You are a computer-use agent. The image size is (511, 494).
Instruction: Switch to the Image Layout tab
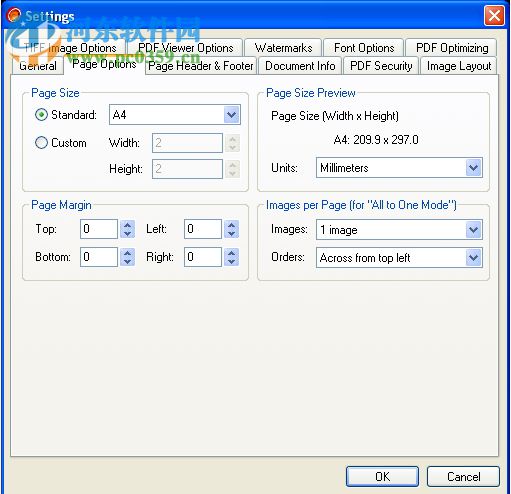[x=459, y=66]
